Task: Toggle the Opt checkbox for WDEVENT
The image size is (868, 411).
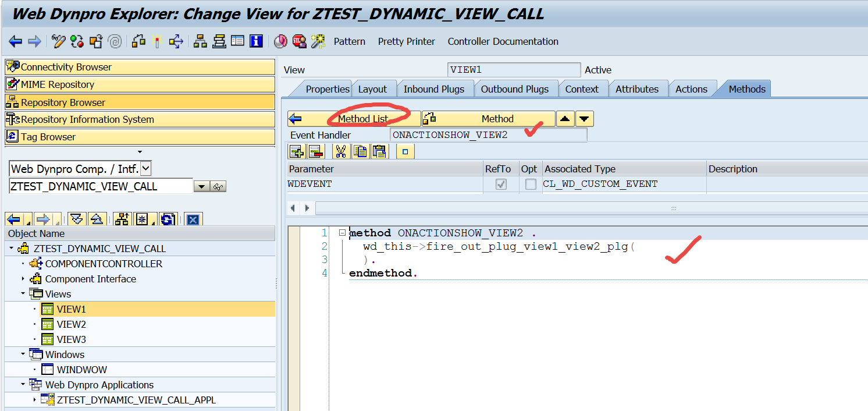Action: pyautogui.click(x=531, y=184)
